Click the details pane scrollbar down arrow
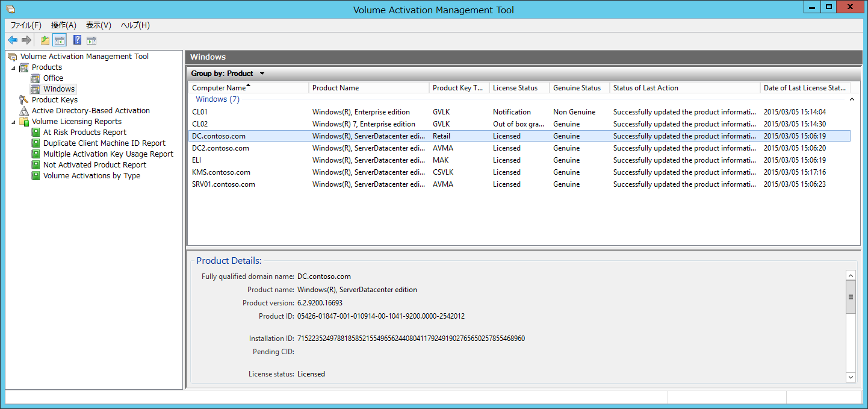Image resolution: width=868 pixels, height=409 pixels. pos(851,377)
